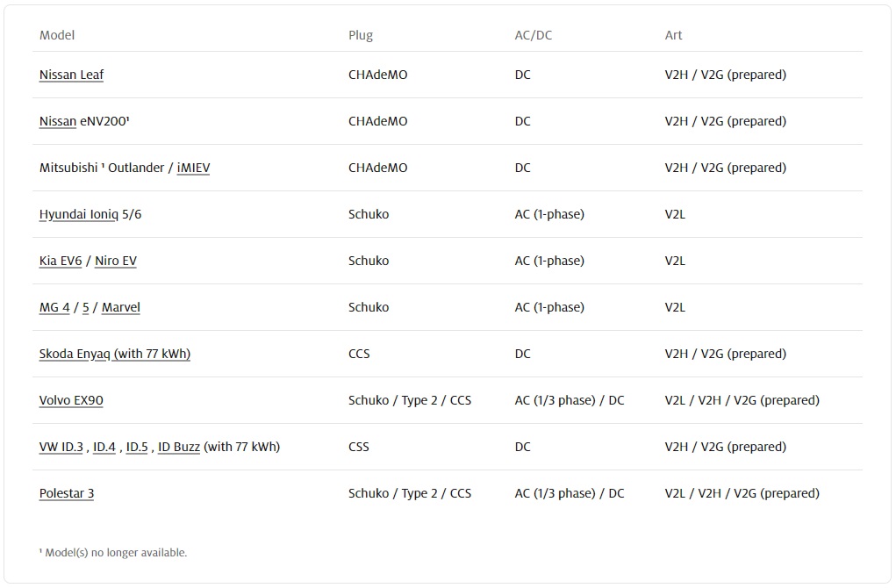This screenshot has height=588, width=896.
Task: Click the AC/DC column header
Action: point(534,35)
